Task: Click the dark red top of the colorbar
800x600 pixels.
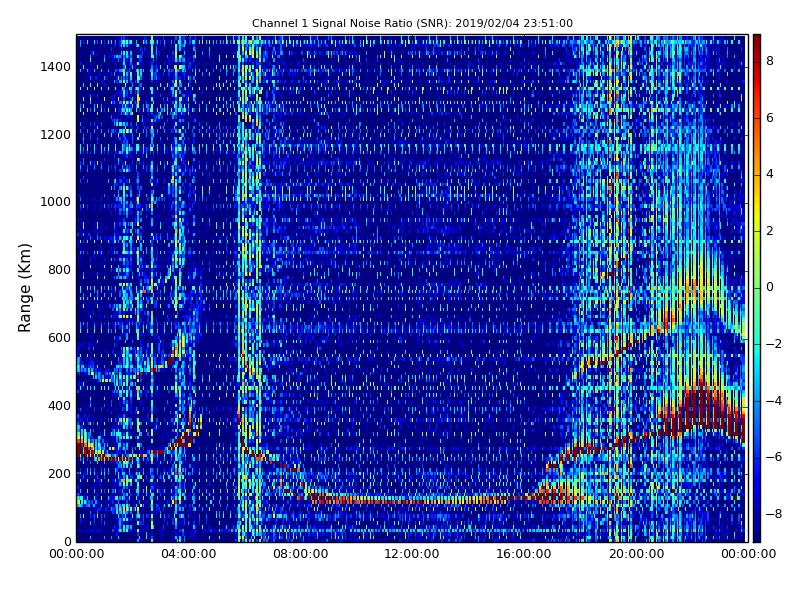Action: 757,43
